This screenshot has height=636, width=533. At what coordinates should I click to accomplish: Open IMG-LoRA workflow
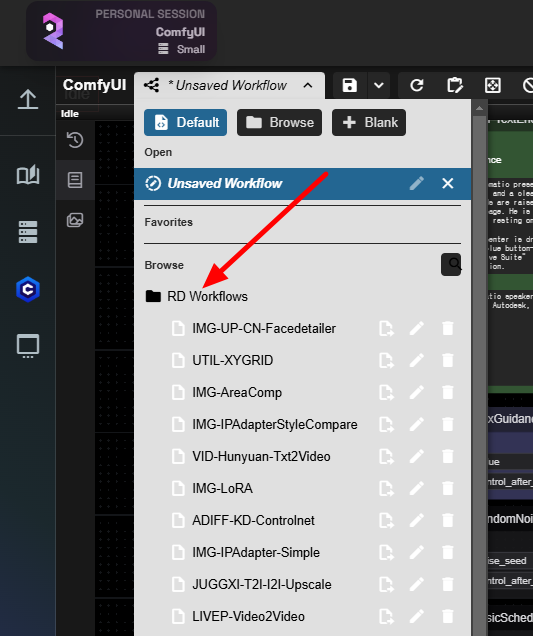[x=222, y=488]
